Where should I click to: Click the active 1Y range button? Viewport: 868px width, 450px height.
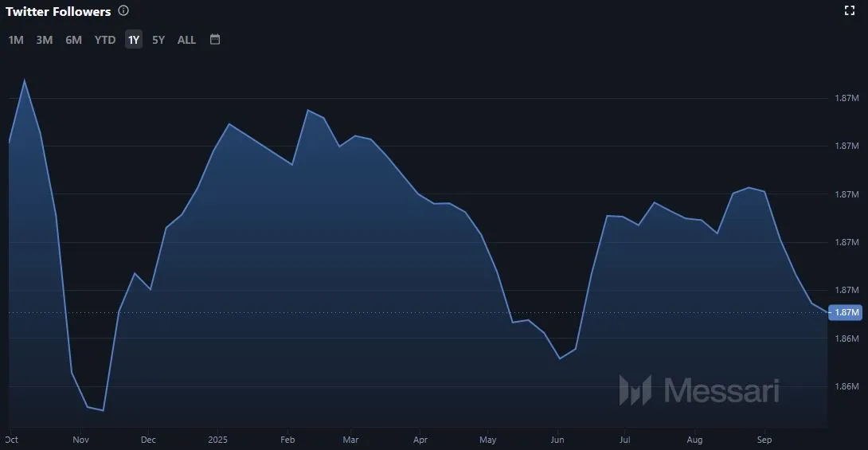click(134, 40)
